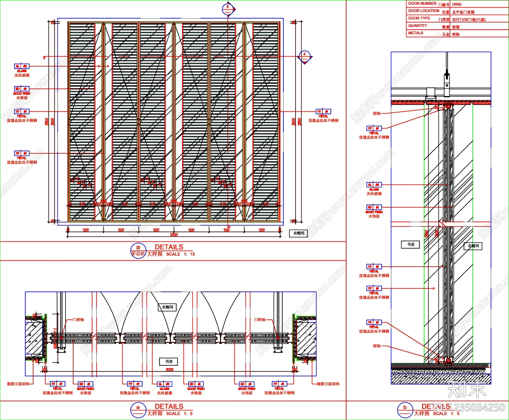Select the 见平面门表图 location value
This screenshot has height=420, width=509.
click(463, 12)
